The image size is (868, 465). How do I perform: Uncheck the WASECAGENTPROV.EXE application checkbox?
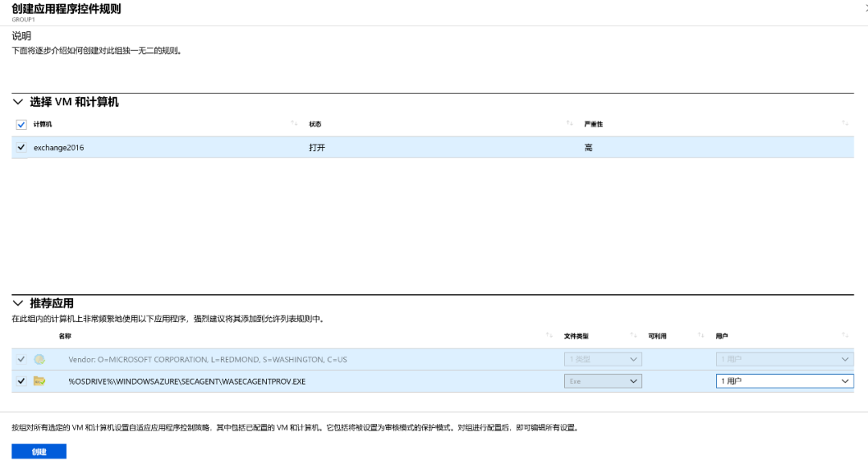pyautogui.click(x=21, y=381)
